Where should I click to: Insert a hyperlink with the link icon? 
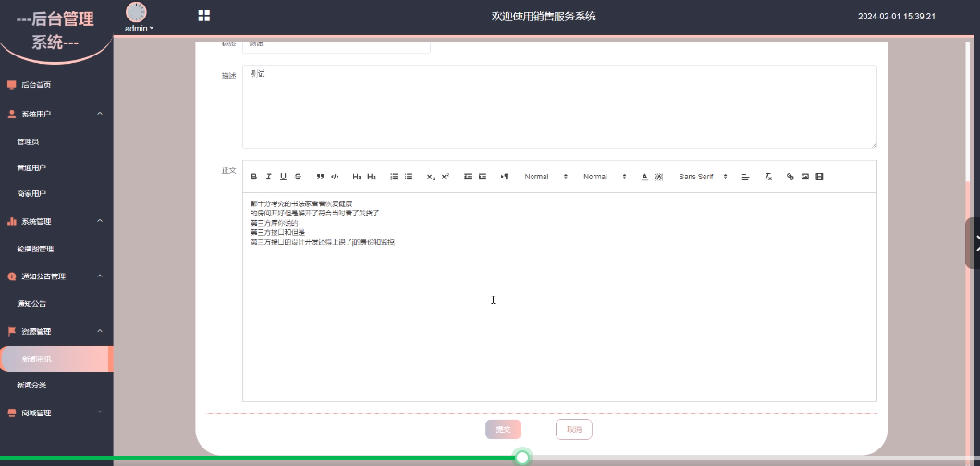(x=790, y=177)
